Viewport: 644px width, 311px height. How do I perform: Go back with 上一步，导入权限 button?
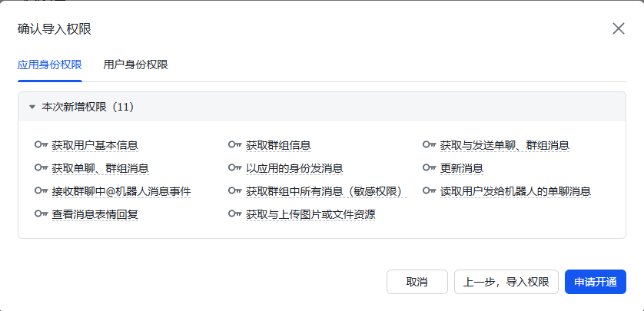(x=506, y=282)
